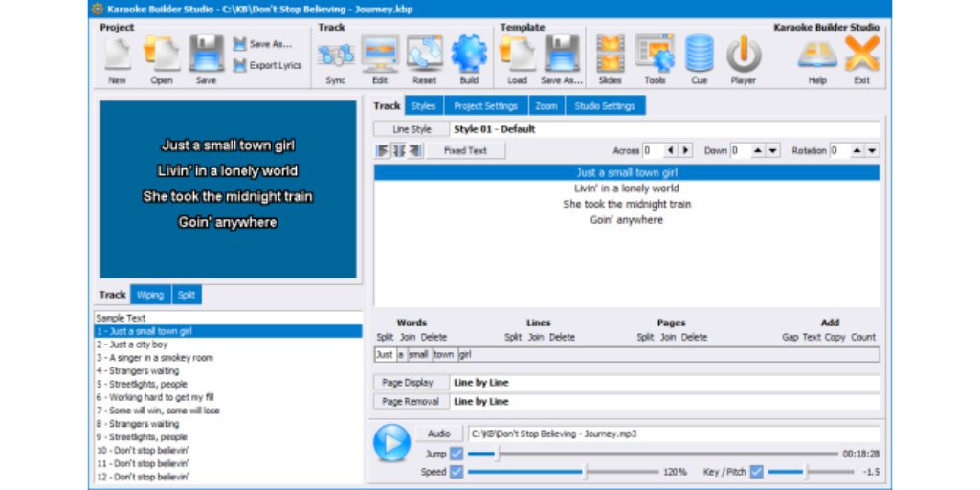
Task: Decrease the Rotation value
Action: coord(873,150)
